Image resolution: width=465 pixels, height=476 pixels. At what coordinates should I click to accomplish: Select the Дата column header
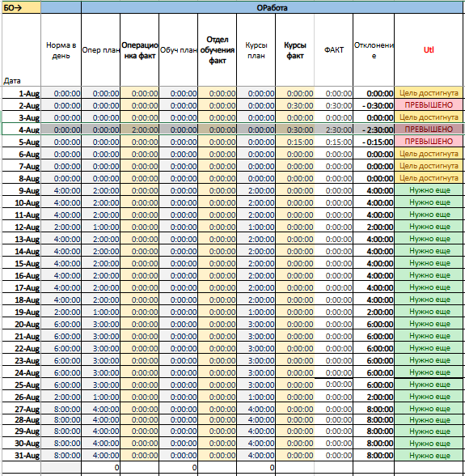21,50
